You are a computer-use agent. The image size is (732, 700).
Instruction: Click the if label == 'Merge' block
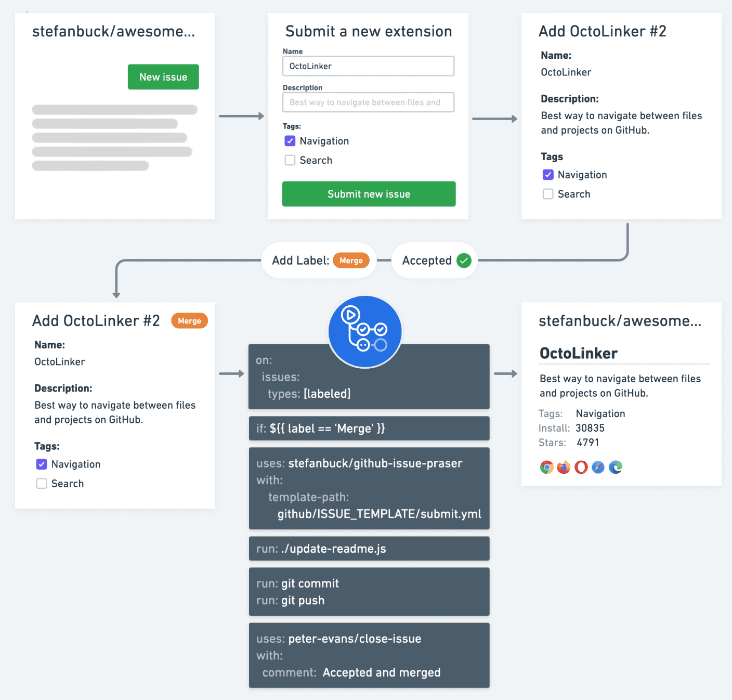click(369, 429)
